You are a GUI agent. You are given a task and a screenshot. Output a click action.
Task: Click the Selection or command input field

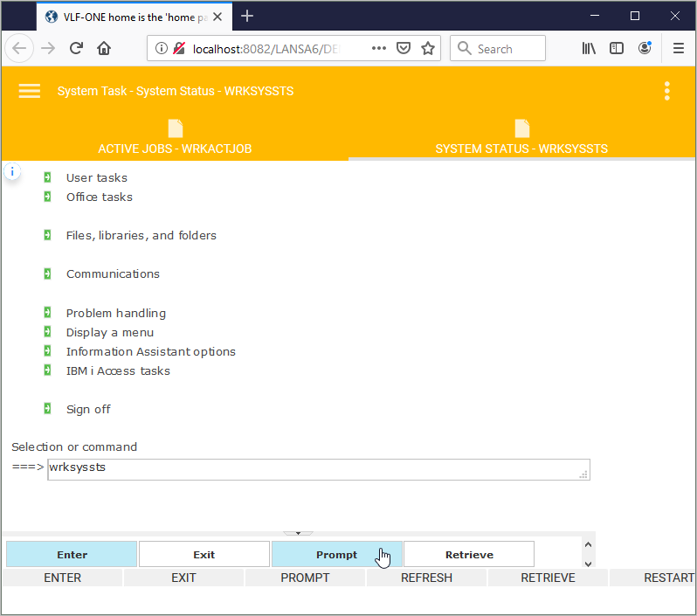pos(319,469)
